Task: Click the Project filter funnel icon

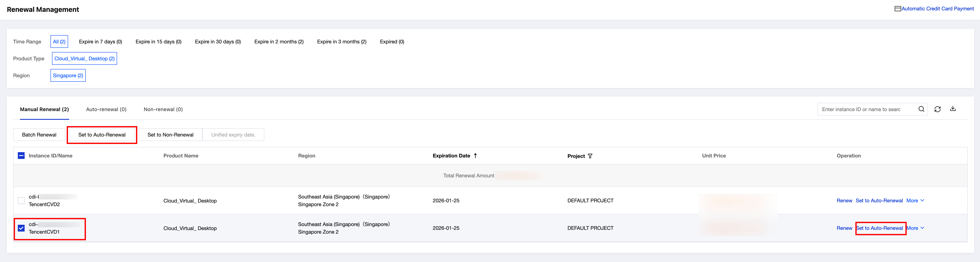Action: tap(590, 156)
